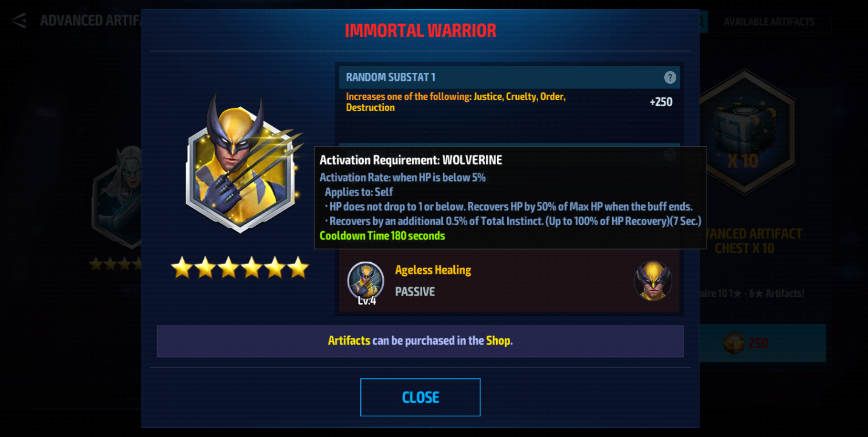Close the Immortal Warrior dialog

[420, 398]
